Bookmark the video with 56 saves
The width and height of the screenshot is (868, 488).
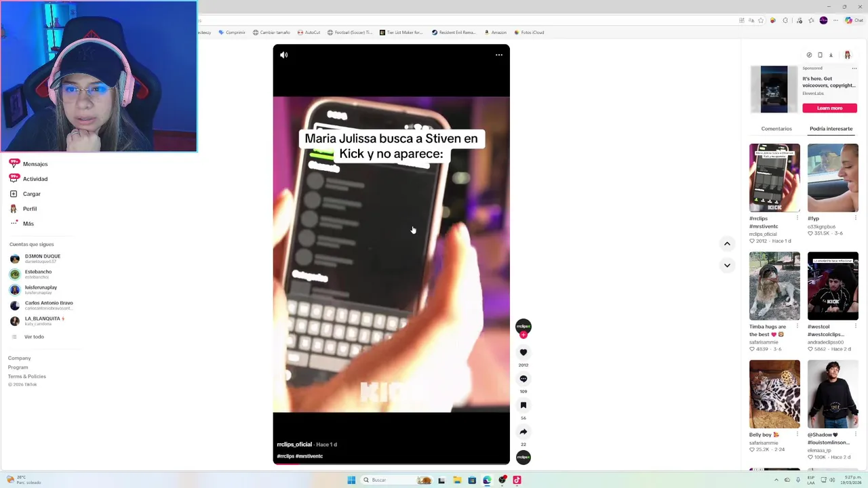[x=524, y=405]
